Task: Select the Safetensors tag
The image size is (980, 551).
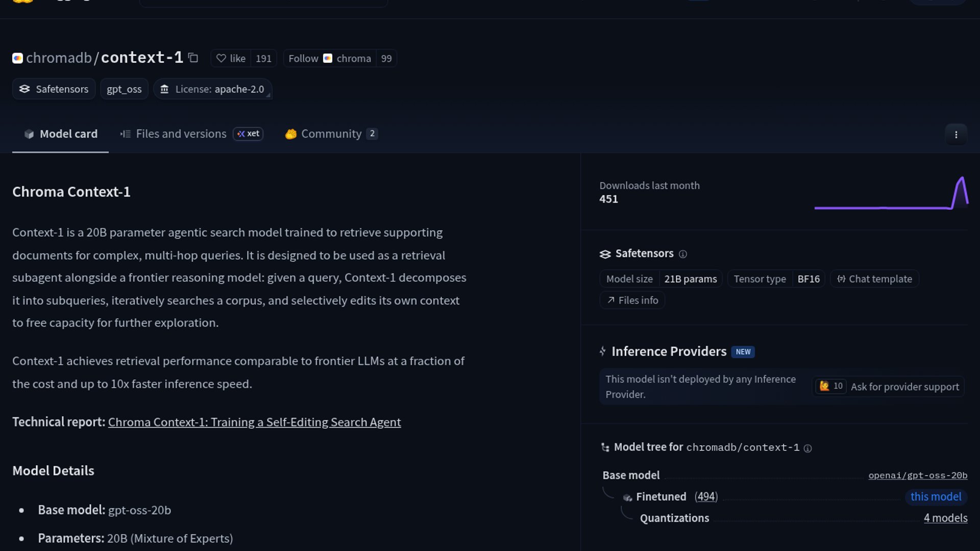Action: (54, 89)
